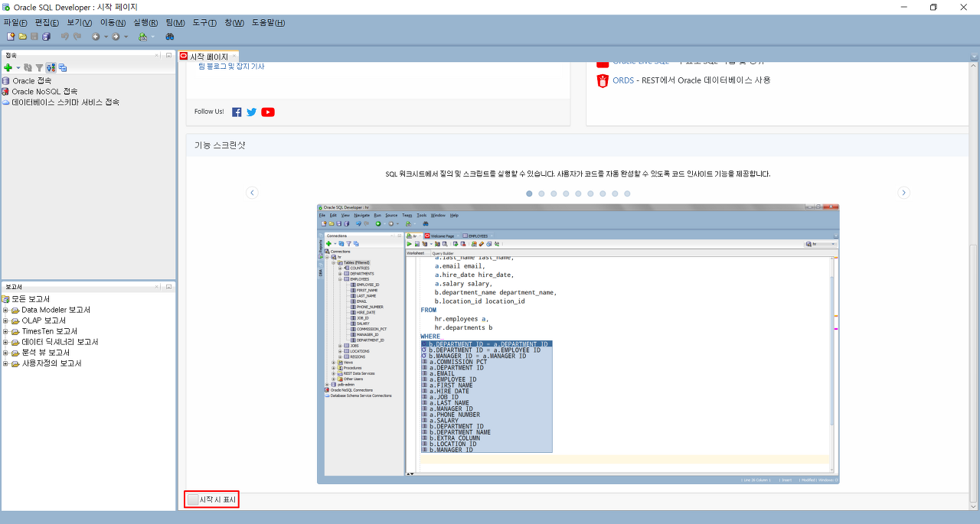Open the 도구(T) menu

tap(204, 23)
